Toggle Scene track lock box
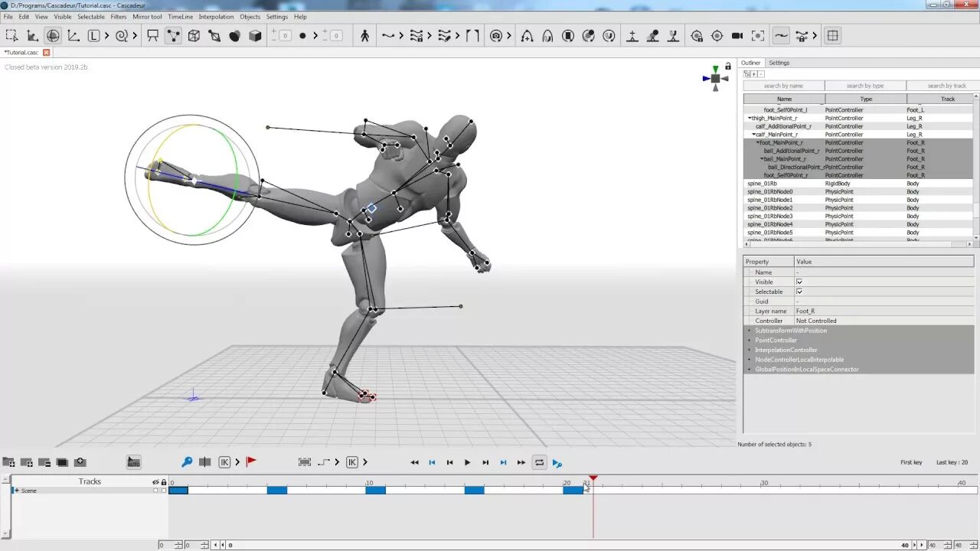Screen dimensions: 980x551 163,491
